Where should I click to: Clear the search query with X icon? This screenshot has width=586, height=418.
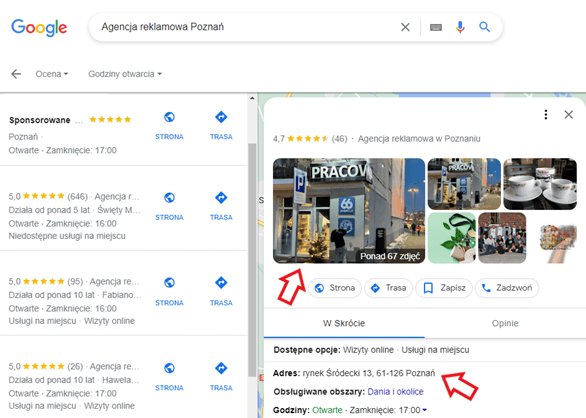pos(405,27)
